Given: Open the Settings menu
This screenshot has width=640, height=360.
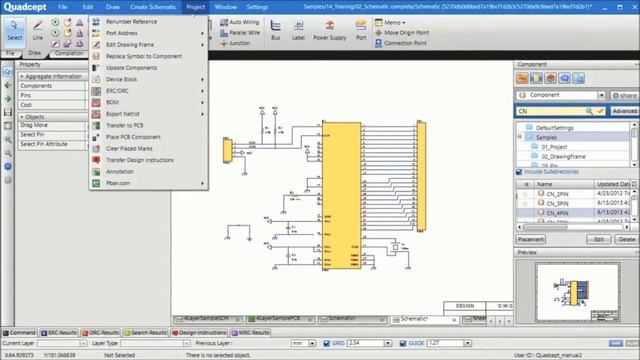Looking at the screenshot, I should point(257,7).
